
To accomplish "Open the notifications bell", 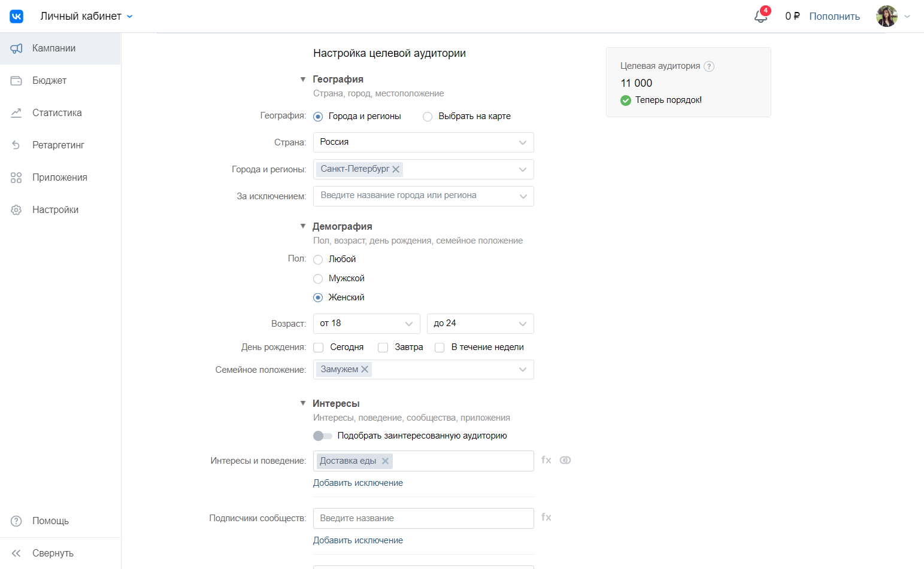I will pyautogui.click(x=761, y=17).
